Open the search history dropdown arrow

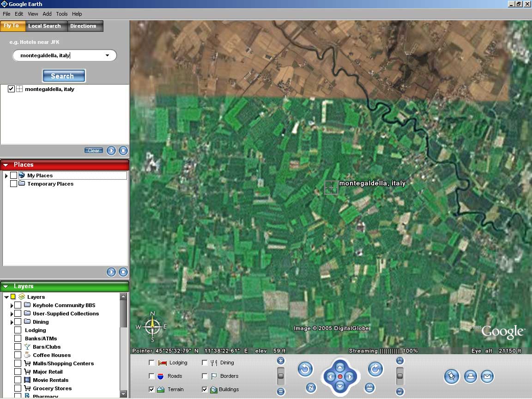pyautogui.click(x=107, y=55)
